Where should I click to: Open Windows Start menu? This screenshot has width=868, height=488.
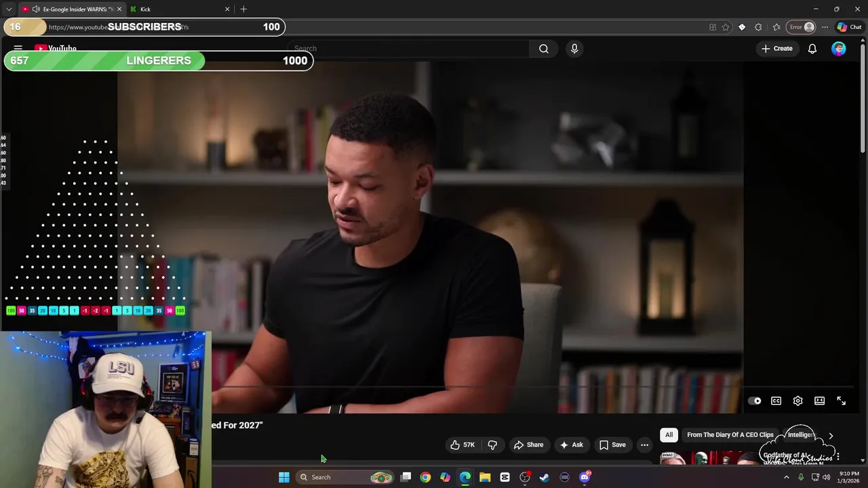[284, 477]
